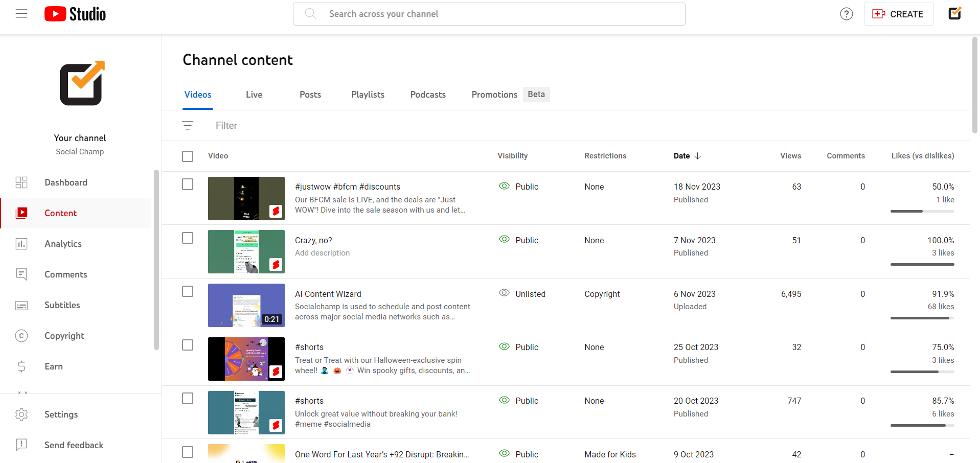Image resolution: width=980 pixels, height=463 pixels.
Task: Check the checkbox for the #justwow video
Action: coord(188,184)
